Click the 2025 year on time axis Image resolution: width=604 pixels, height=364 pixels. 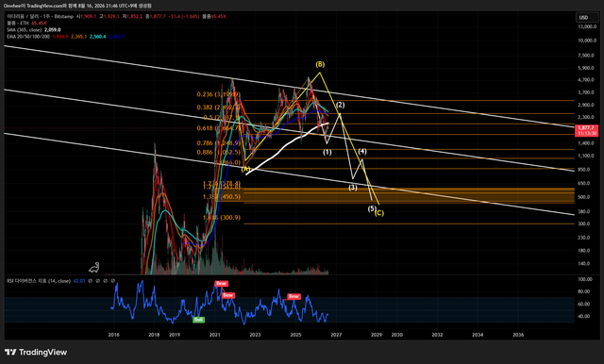click(295, 335)
